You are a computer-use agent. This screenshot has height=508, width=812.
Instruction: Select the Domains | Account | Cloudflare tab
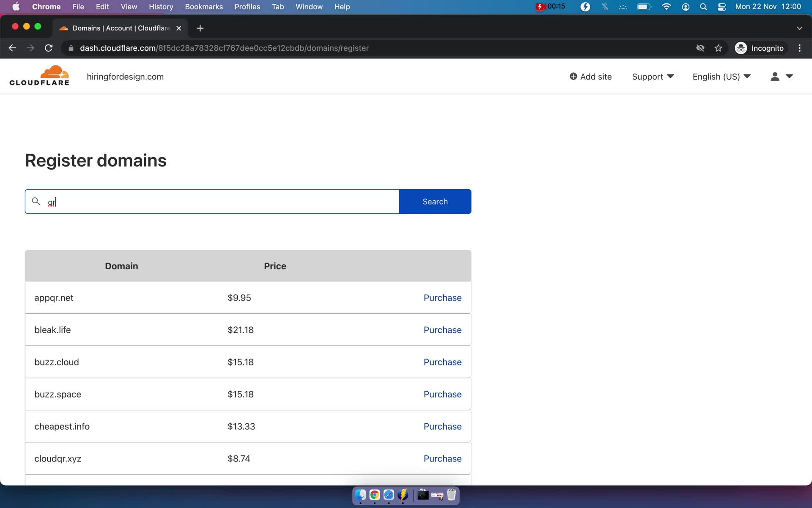(x=121, y=28)
